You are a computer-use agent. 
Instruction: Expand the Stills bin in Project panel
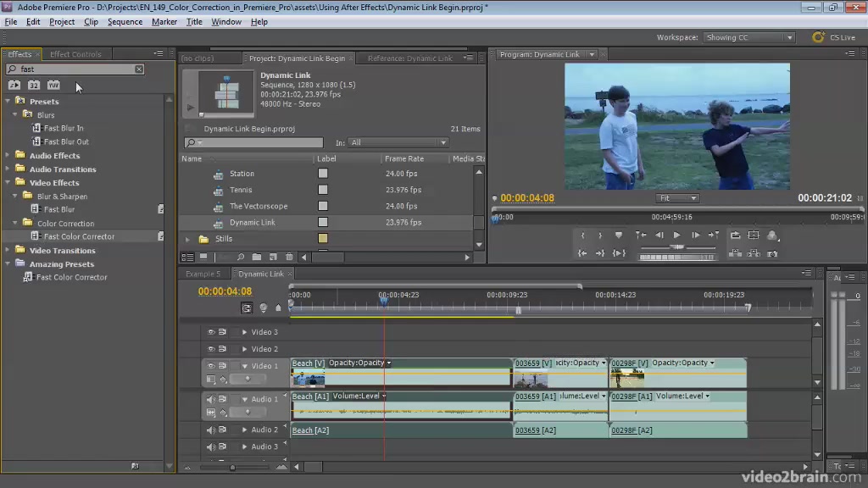click(187, 239)
